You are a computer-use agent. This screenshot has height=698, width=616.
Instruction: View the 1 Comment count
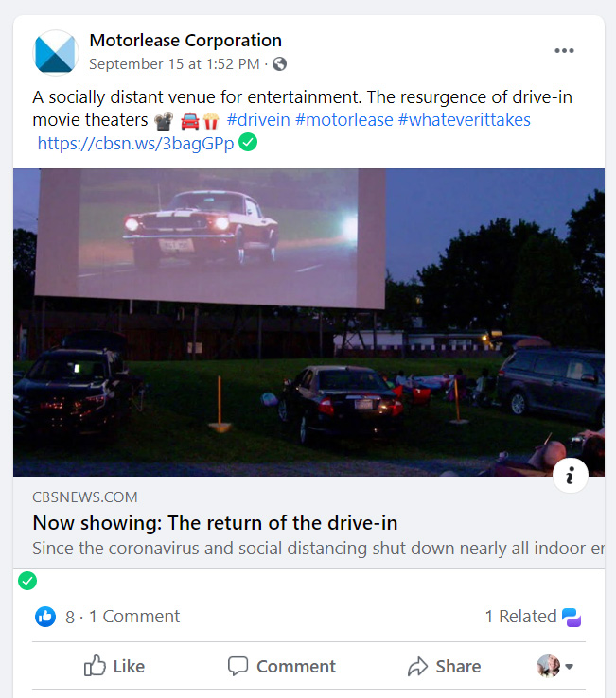coord(134,617)
